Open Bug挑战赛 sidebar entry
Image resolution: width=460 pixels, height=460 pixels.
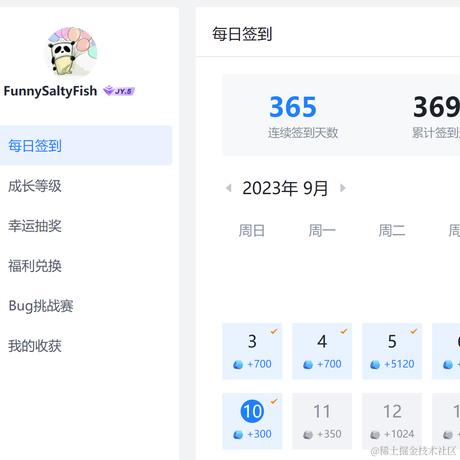coord(41,306)
